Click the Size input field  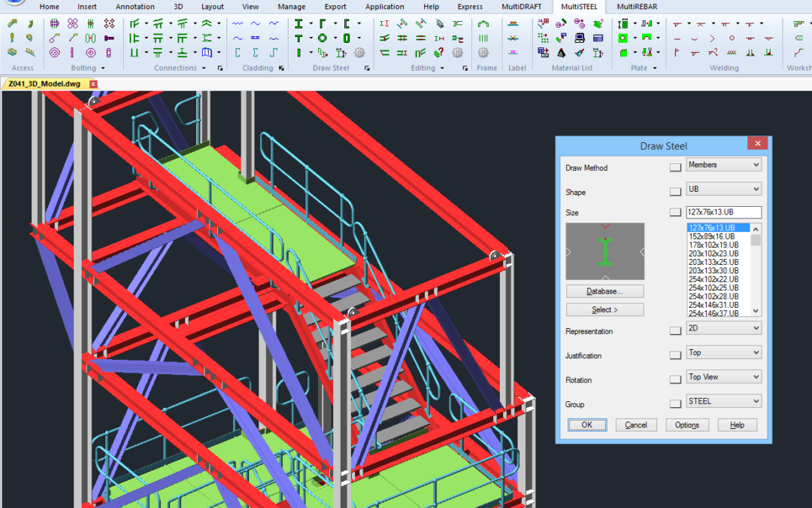click(x=724, y=212)
